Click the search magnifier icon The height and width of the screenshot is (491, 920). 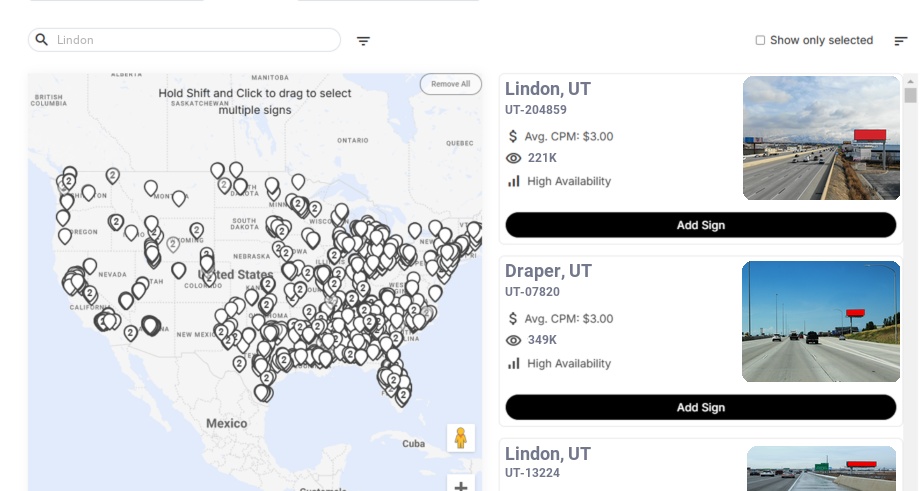tap(42, 40)
